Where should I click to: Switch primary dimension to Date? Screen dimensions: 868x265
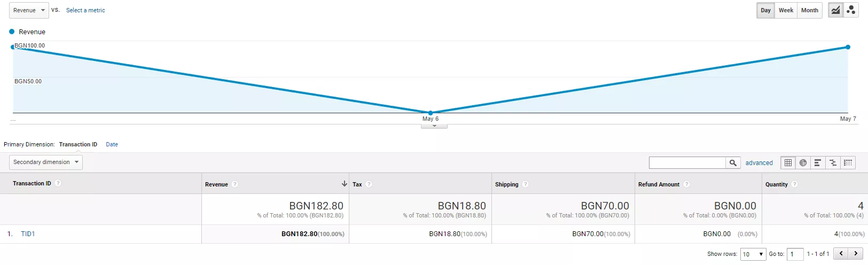[x=112, y=144]
